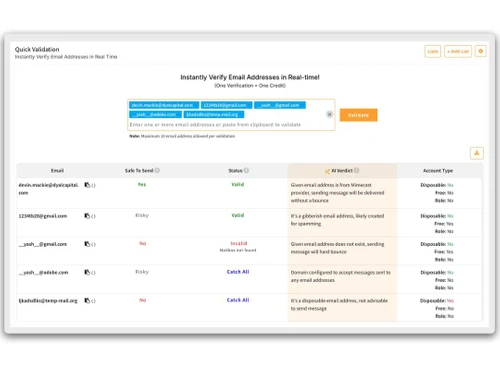This screenshot has height=375, width=500.
Task: Click the disposable email verdict text
Action: tap(339, 304)
